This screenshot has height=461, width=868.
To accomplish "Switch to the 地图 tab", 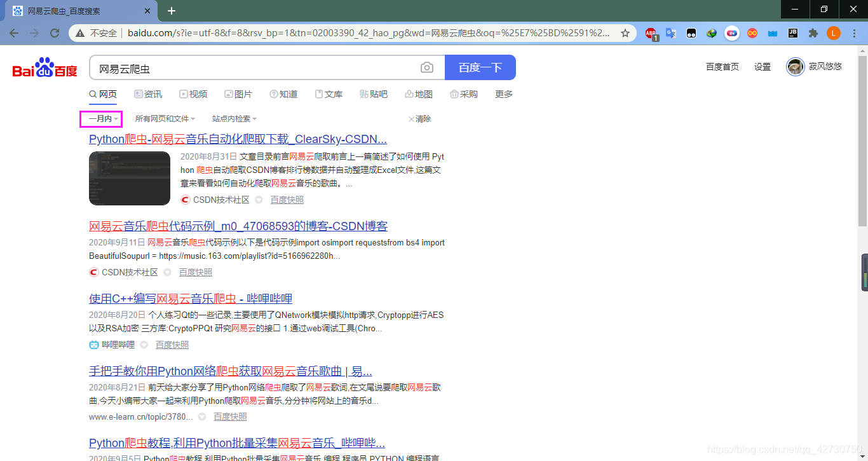I will (419, 94).
